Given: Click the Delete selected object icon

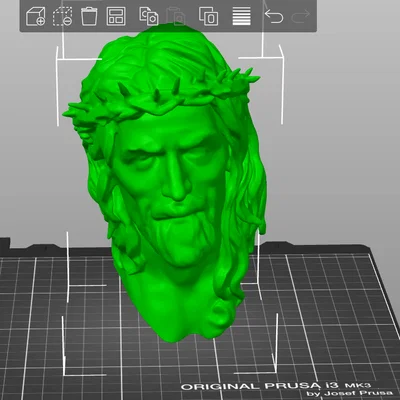Looking at the screenshot, I should point(62,16).
